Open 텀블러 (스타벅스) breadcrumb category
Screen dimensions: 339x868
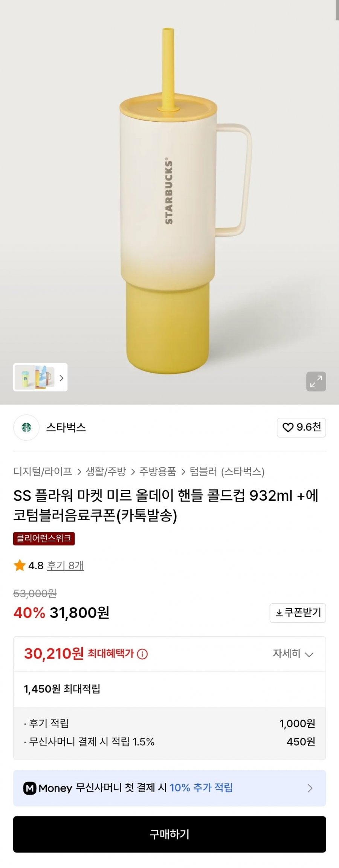[x=227, y=472]
